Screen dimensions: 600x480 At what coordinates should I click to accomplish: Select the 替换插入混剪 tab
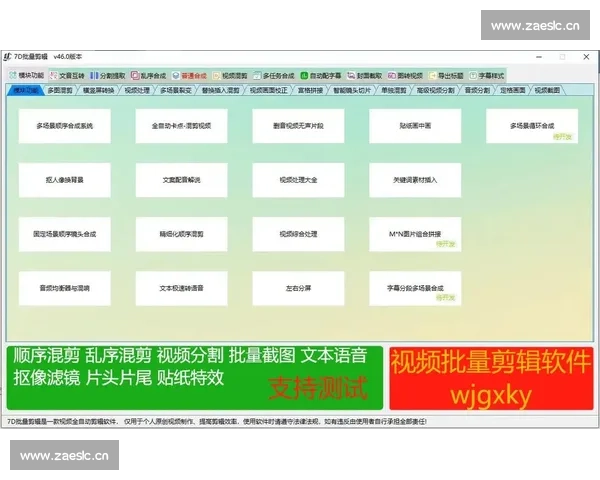tap(221, 90)
